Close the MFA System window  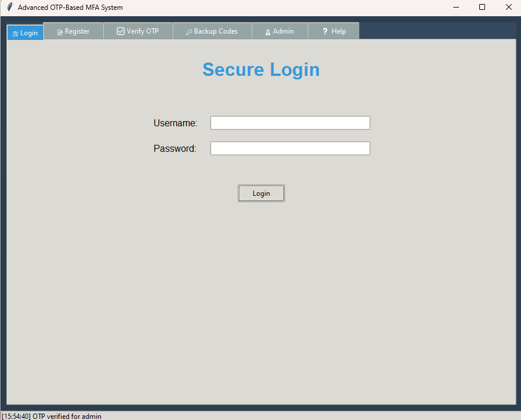point(508,8)
